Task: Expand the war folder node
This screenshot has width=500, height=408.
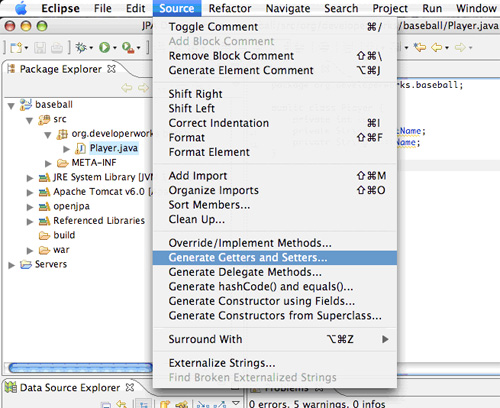Action: (30, 251)
